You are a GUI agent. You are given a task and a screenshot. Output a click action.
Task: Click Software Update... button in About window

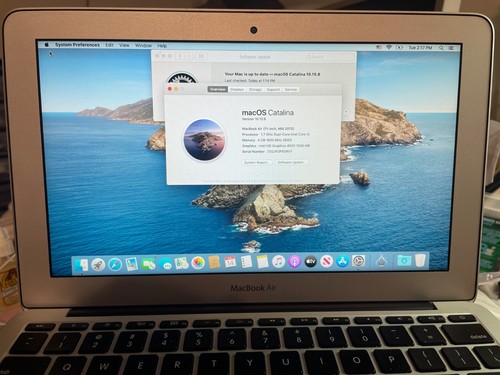[291, 162]
